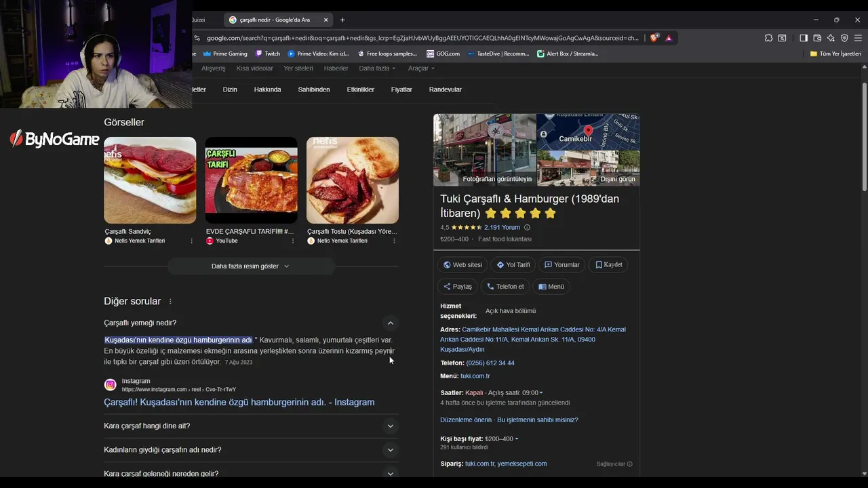The image size is (868, 488).
Task: Click the 'Yorumlar' reviews button
Action: pyautogui.click(x=562, y=265)
